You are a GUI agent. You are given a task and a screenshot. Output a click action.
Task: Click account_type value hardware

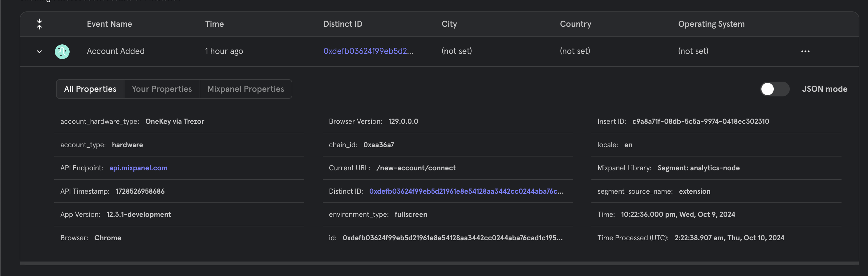(x=128, y=144)
